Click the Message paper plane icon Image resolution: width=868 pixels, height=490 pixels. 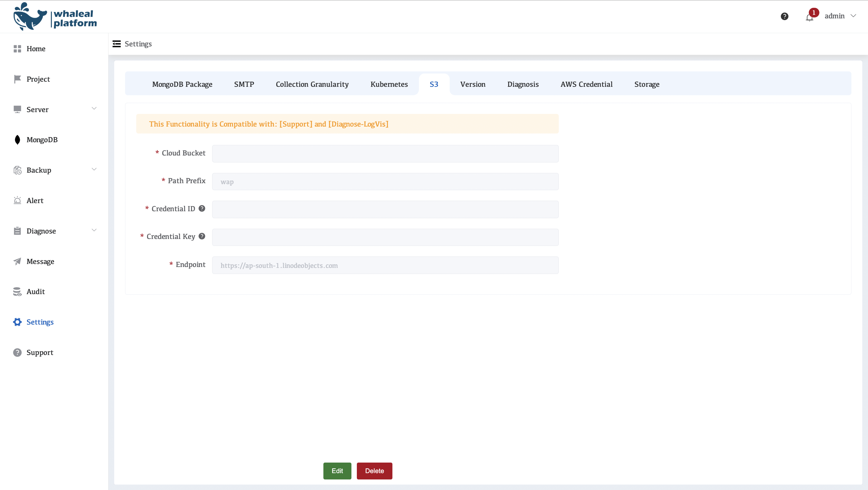[x=17, y=262]
